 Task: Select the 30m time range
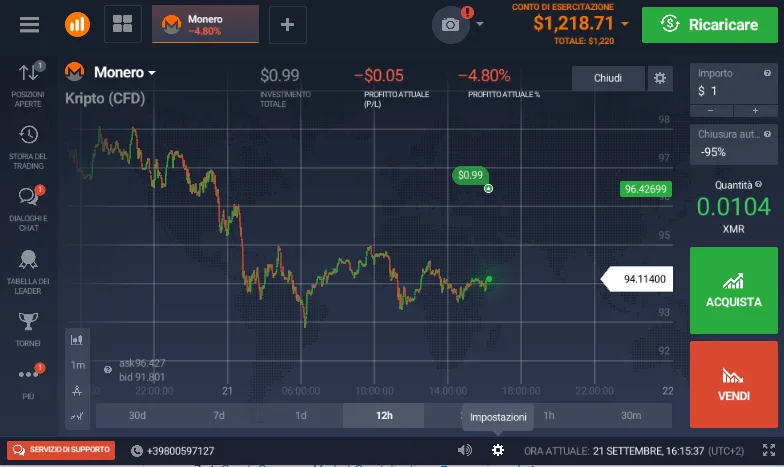631,416
